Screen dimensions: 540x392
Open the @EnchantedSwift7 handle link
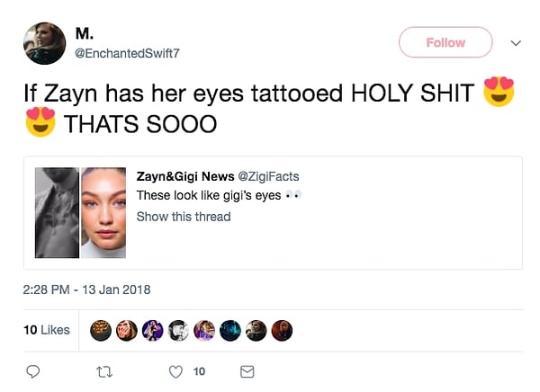(127, 54)
